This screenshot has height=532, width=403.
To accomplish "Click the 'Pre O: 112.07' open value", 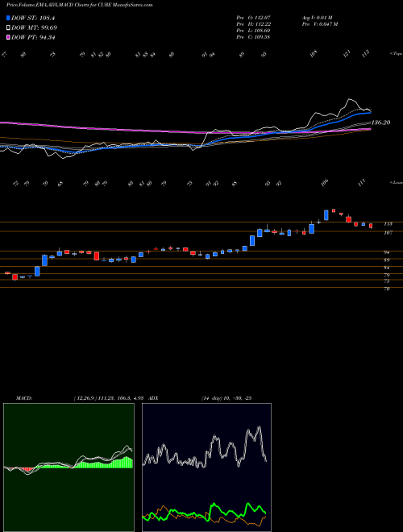I will click(253, 18).
